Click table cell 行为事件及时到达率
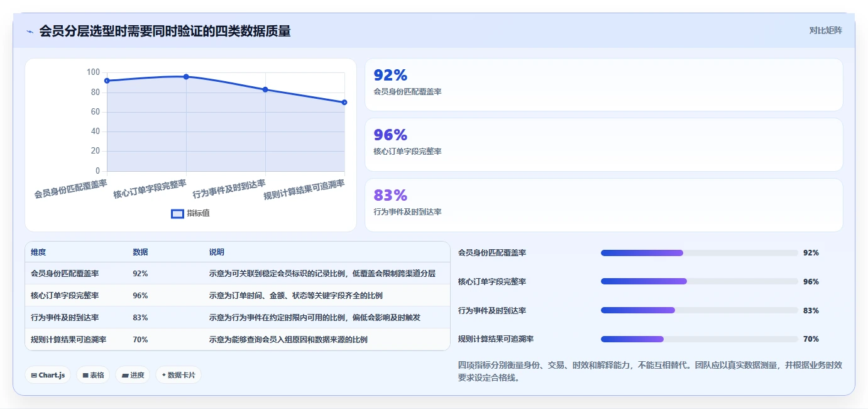This screenshot has width=868, height=409. click(x=65, y=318)
